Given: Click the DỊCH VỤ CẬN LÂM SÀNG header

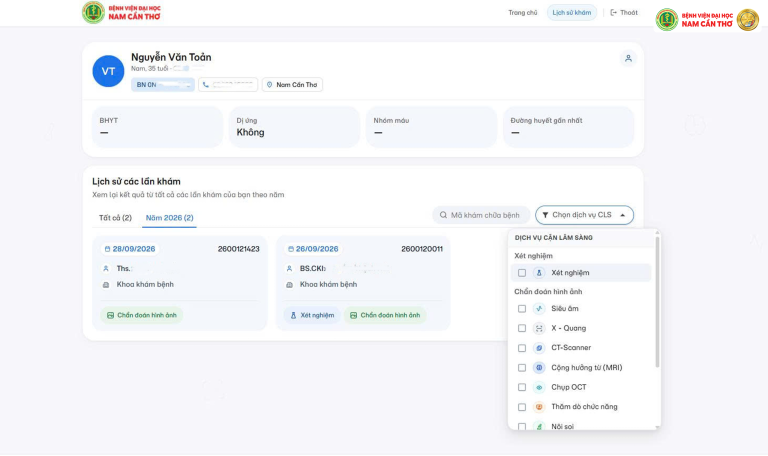Looking at the screenshot, I should click(553, 238).
